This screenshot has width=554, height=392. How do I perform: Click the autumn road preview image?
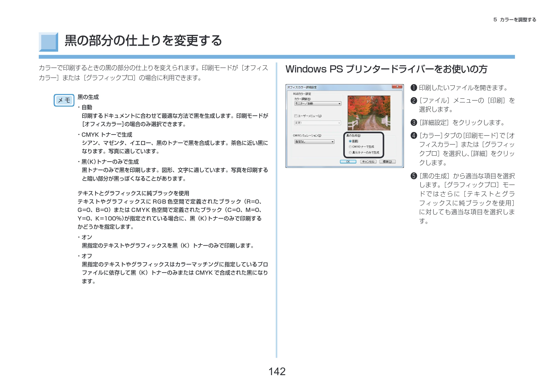pos(369,113)
